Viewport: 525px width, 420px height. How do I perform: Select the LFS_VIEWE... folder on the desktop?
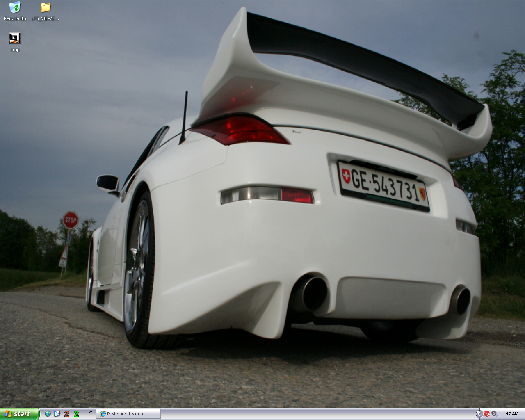point(46,11)
